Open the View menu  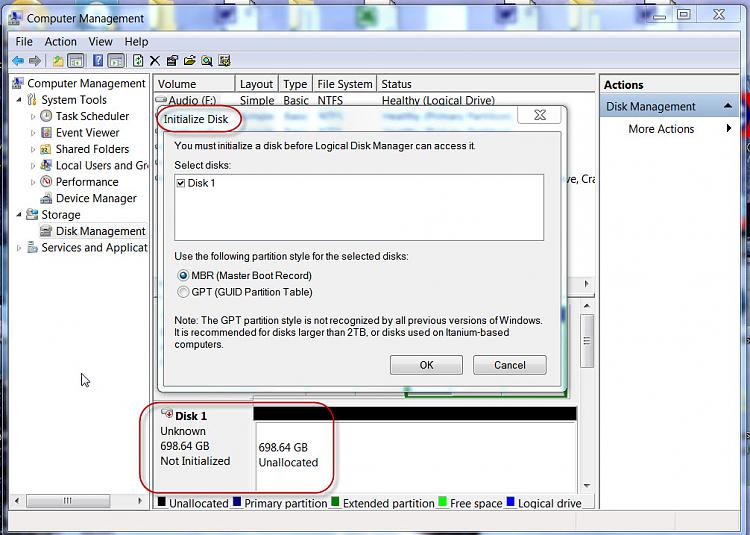pyautogui.click(x=100, y=42)
